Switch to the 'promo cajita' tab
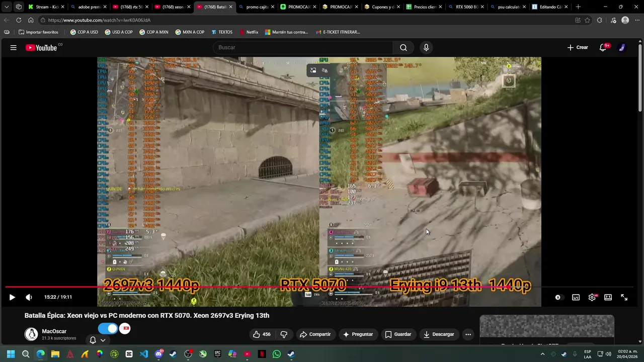644x362 pixels. 257,7
